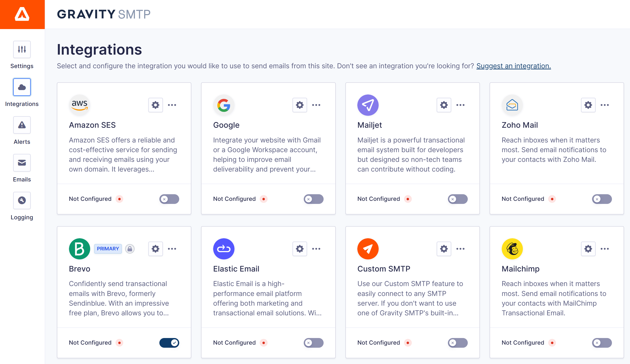630x364 pixels.
Task: Enable the Zoho Mail toggle
Action: (x=602, y=199)
